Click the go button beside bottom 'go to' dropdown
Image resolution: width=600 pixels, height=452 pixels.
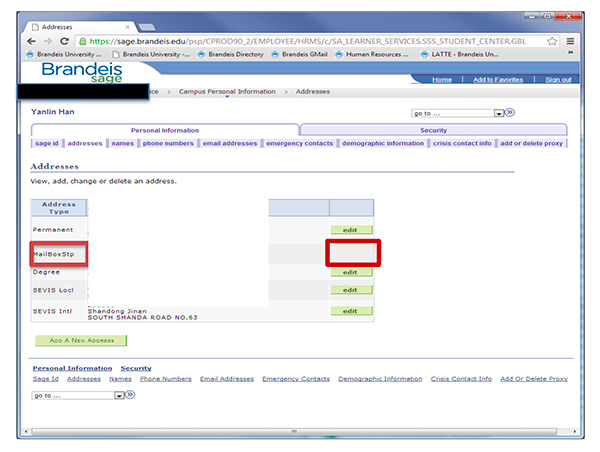click(130, 395)
